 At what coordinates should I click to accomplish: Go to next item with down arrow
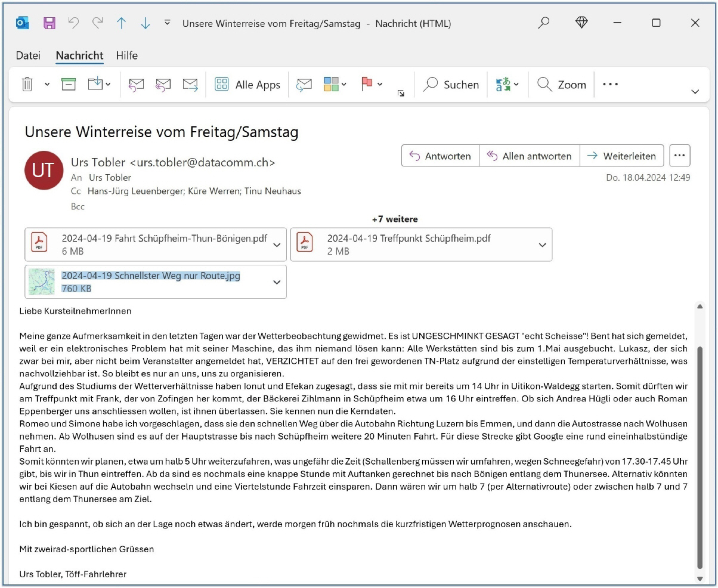pos(145,23)
